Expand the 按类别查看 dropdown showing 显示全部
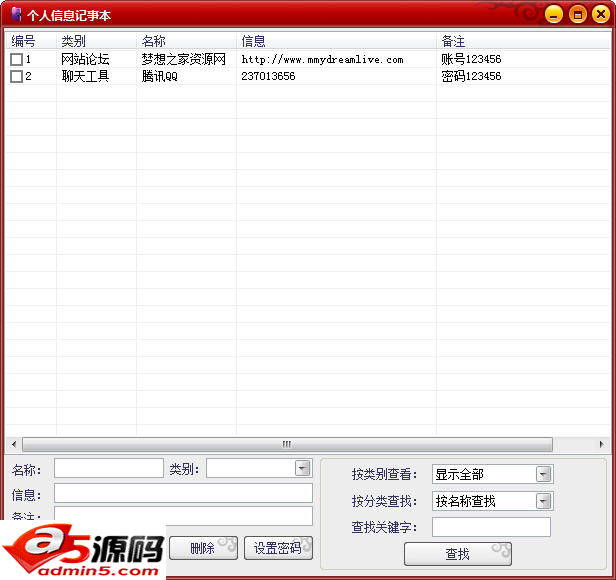 coord(544,474)
